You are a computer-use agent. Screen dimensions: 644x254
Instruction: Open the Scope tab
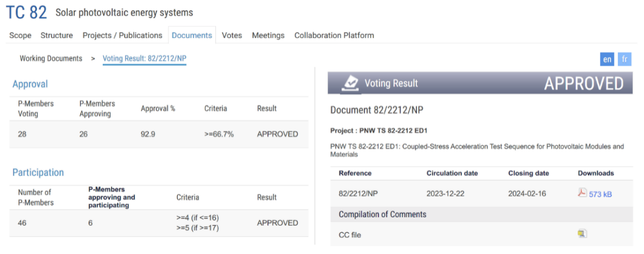(x=20, y=35)
